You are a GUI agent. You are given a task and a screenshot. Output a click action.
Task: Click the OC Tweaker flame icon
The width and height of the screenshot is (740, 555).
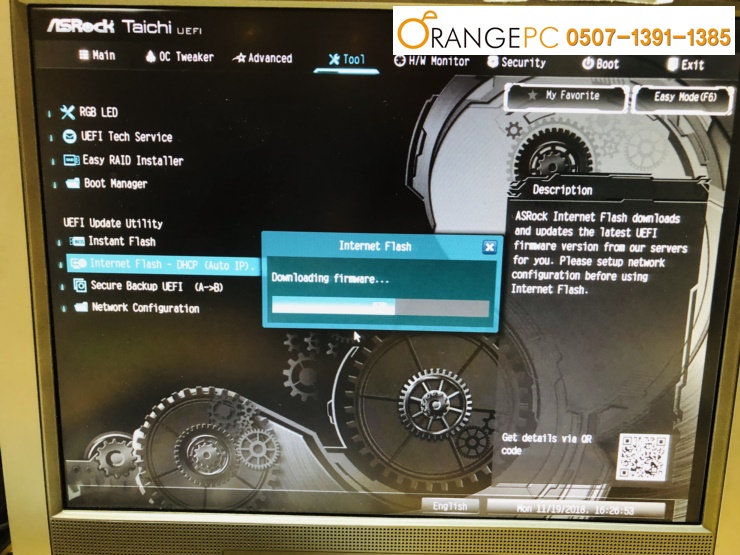click(151, 56)
